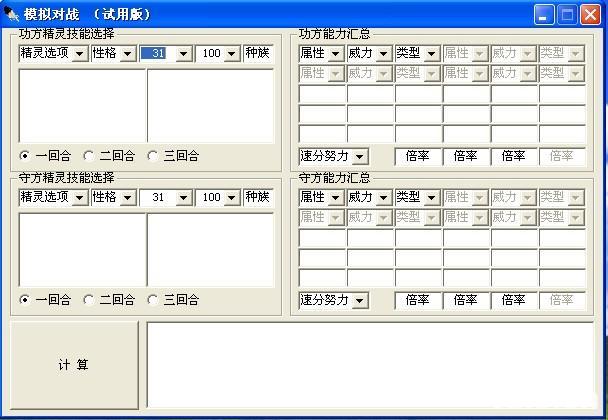Click the 种族 field in 守方精灵技能选择
Viewport: 608px width, 420px height.
click(258, 197)
